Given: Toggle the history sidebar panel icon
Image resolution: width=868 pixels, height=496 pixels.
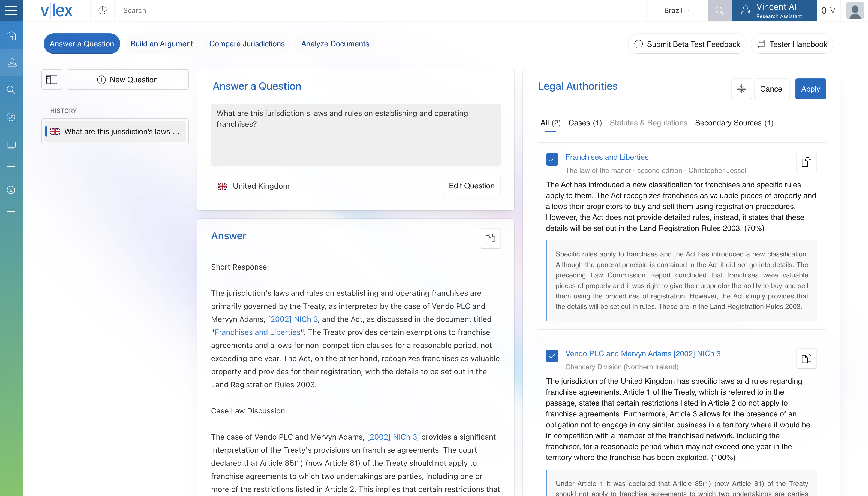Looking at the screenshot, I should coord(52,80).
